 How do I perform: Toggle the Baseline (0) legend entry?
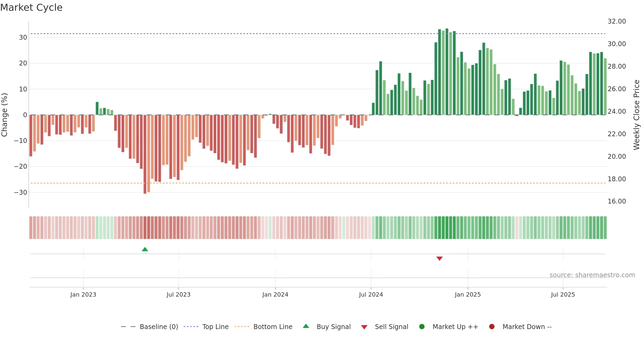(x=149, y=327)
